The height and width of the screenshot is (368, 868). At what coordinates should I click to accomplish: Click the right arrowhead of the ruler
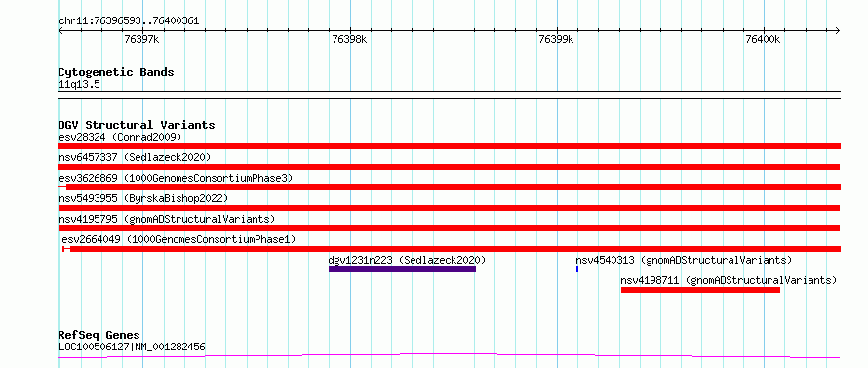click(x=838, y=30)
